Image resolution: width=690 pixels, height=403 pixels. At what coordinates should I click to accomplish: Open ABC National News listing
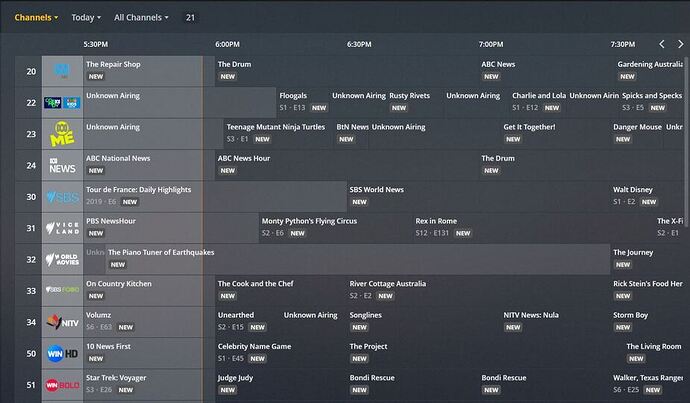pyautogui.click(x=149, y=165)
